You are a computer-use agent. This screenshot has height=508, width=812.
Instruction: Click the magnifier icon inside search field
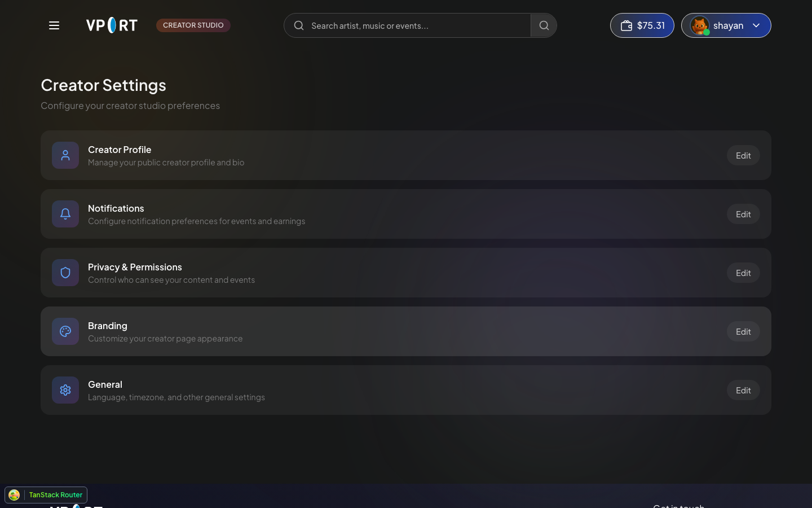click(299, 25)
